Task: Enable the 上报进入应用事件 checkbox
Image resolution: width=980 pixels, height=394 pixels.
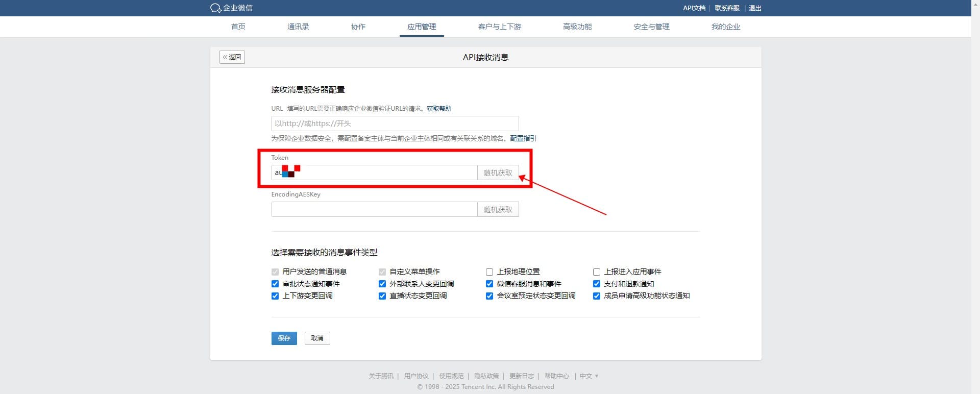Action: [597, 272]
